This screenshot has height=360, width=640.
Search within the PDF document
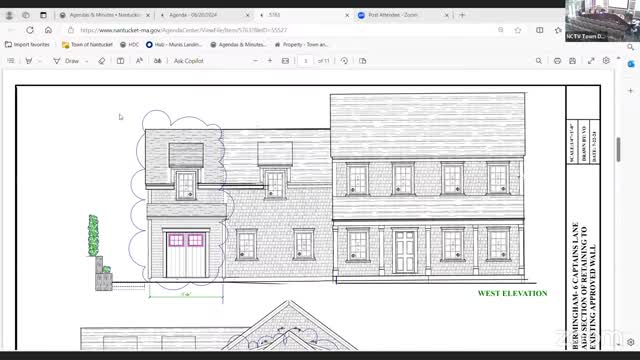click(x=539, y=61)
